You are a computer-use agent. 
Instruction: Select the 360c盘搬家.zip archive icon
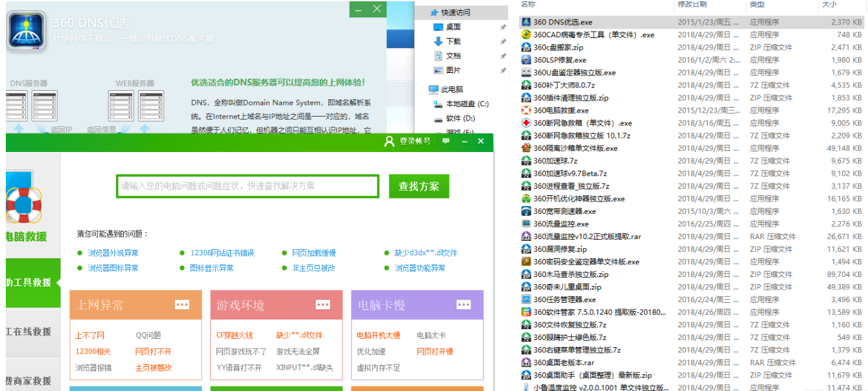pos(526,47)
